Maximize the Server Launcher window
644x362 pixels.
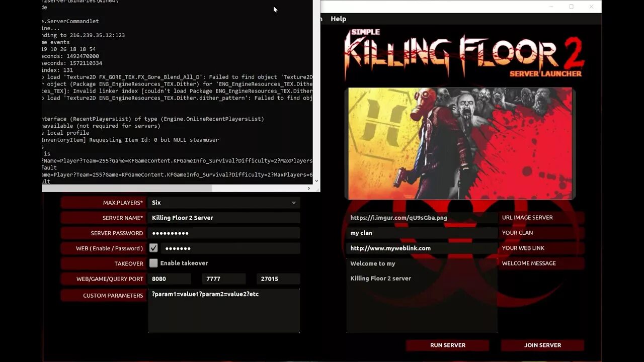click(x=571, y=7)
